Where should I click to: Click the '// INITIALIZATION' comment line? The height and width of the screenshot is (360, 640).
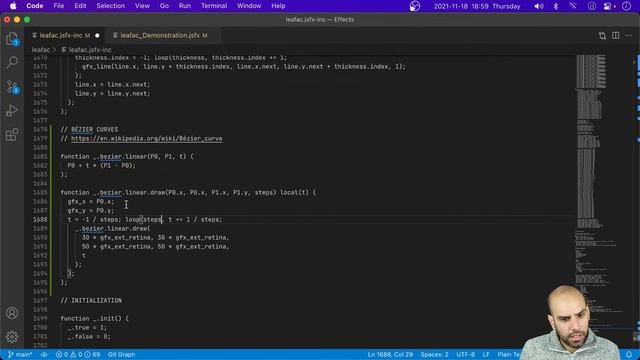pos(91,300)
